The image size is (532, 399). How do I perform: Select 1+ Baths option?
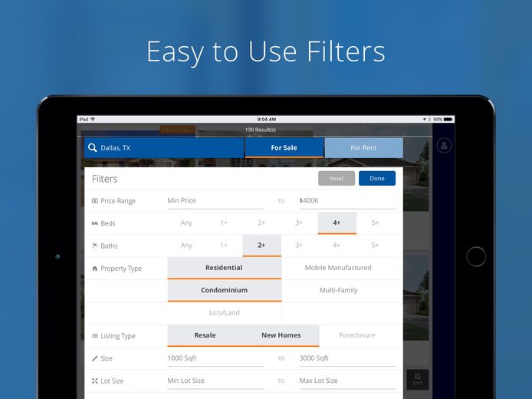point(224,246)
